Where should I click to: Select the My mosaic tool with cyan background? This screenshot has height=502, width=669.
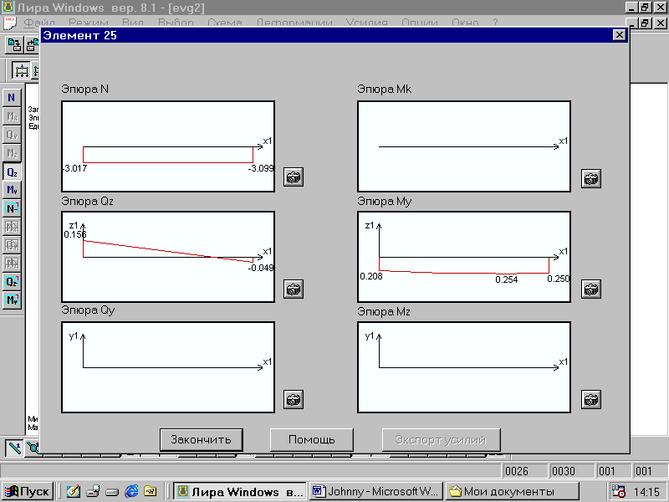[12, 300]
